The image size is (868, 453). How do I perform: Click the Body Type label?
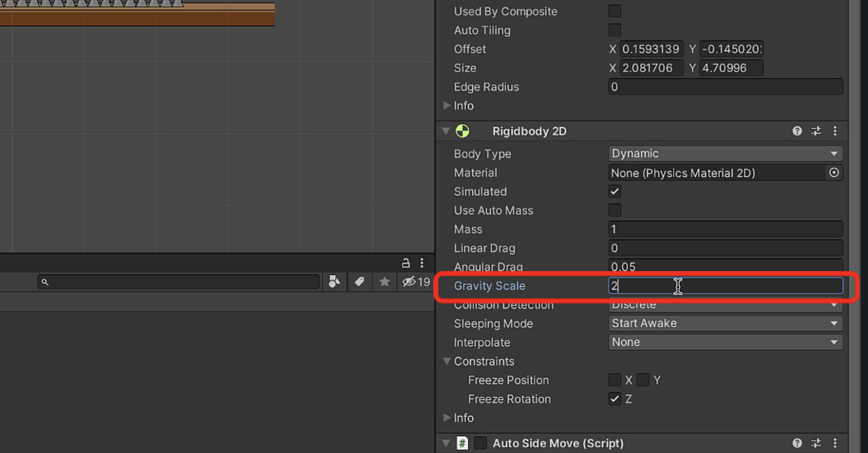click(x=483, y=154)
